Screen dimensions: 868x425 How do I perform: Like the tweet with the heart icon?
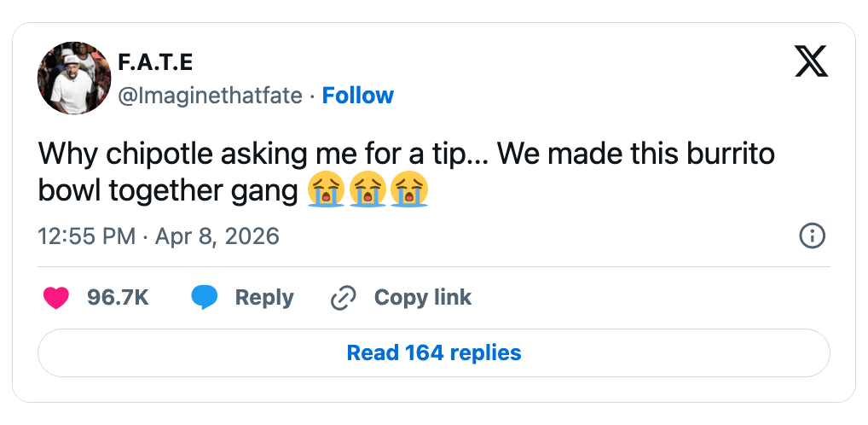point(56,297)
